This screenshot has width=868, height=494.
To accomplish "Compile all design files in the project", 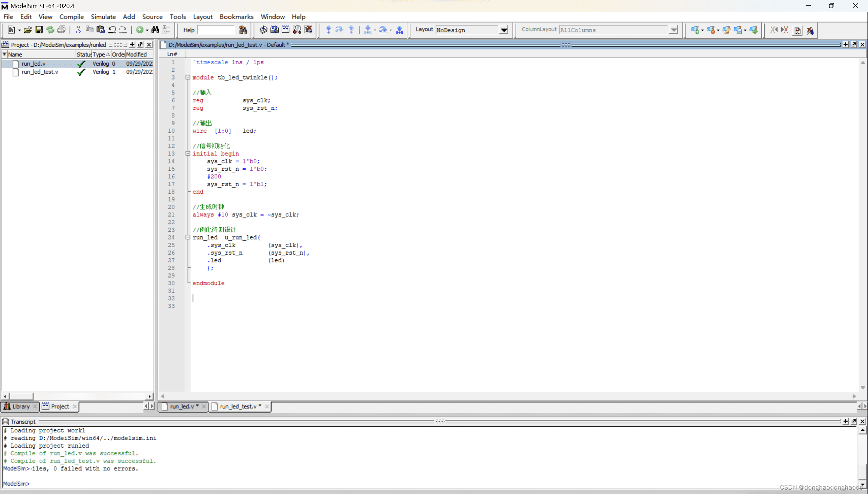I will point(285,30).
